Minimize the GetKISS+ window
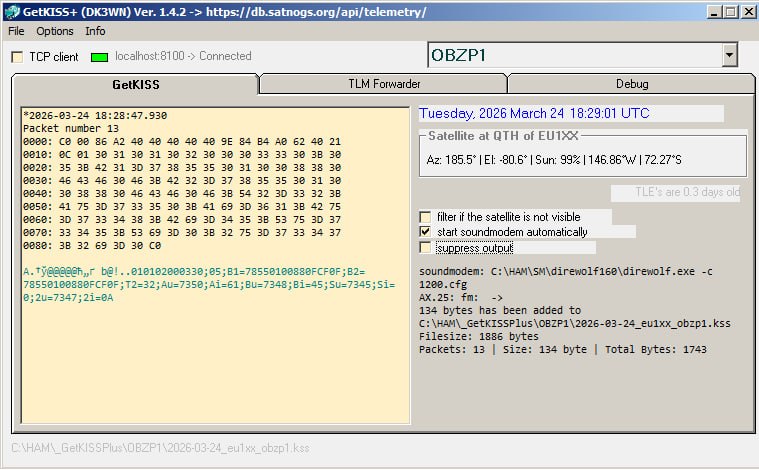Image resolution: width=759 pixels, height=470 pixels. tap(713, 11)
